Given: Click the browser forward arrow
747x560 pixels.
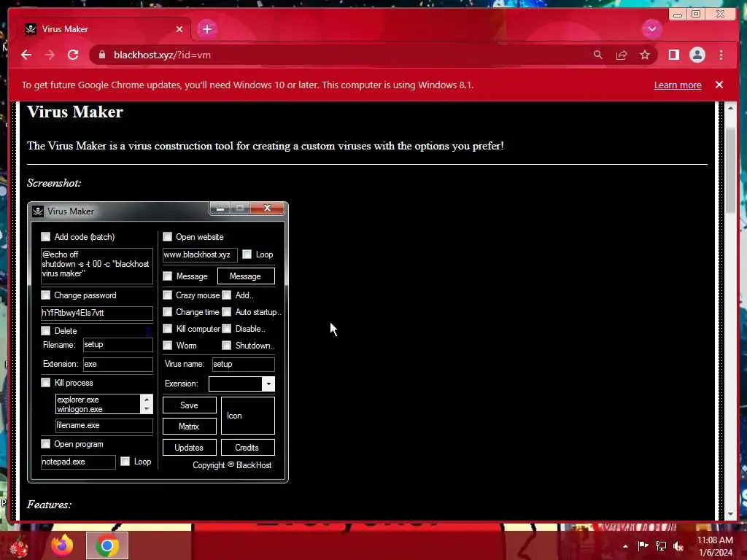Looking at the screenshot, I should pyautogui.click(x=50, y=55).
